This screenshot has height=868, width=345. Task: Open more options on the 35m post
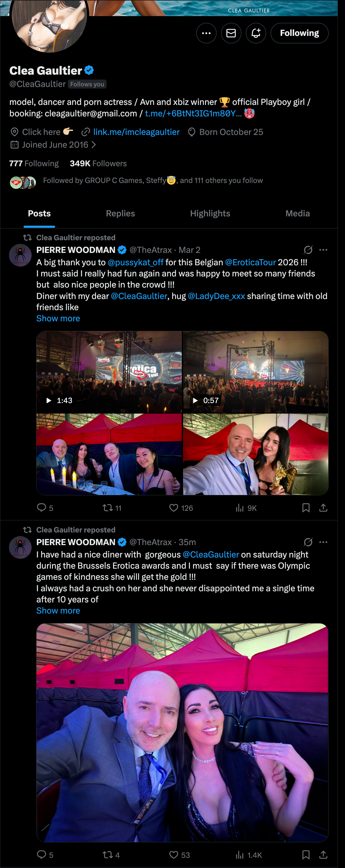323,542
